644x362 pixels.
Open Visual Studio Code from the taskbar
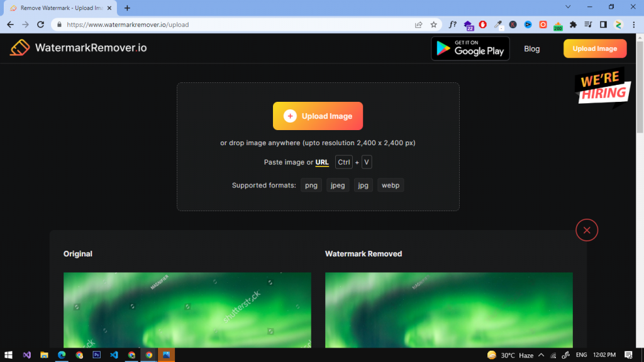(114, 355)
